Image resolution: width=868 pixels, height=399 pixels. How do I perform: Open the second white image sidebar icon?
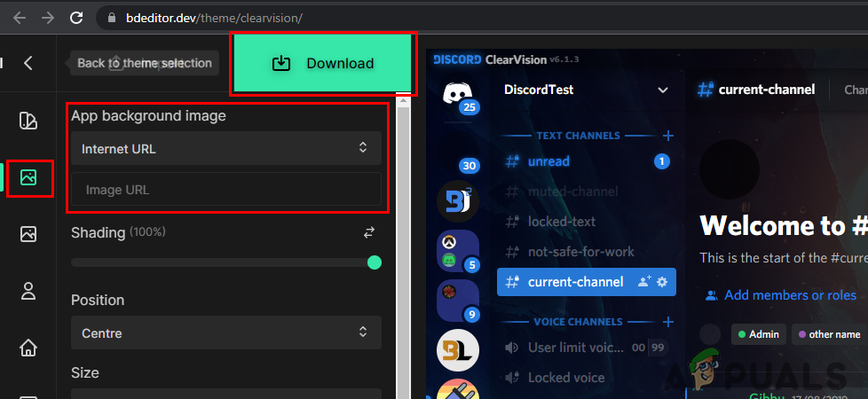pos(28,234)
